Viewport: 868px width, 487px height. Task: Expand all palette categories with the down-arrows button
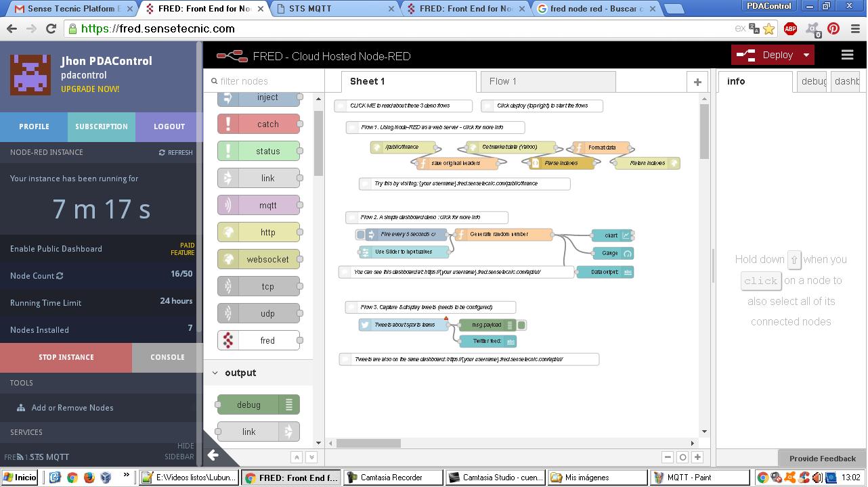point(311,457)
